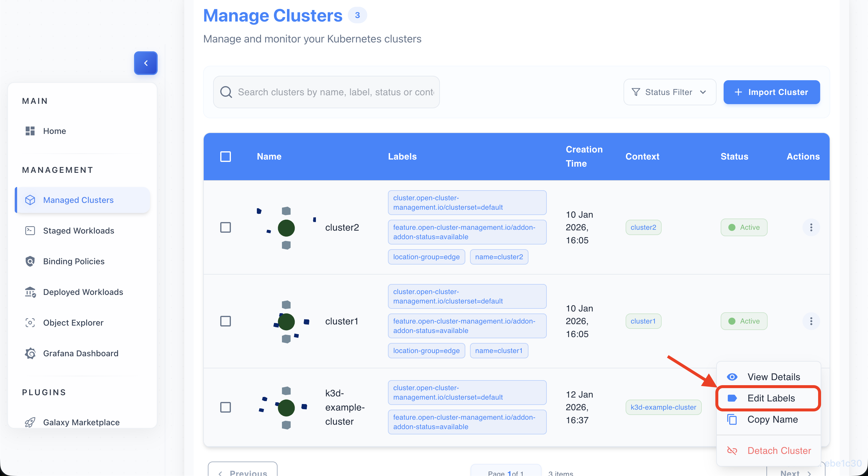Click the Import Cluster button
Viewport: 868px width, 476px height.
pos(771,92)
